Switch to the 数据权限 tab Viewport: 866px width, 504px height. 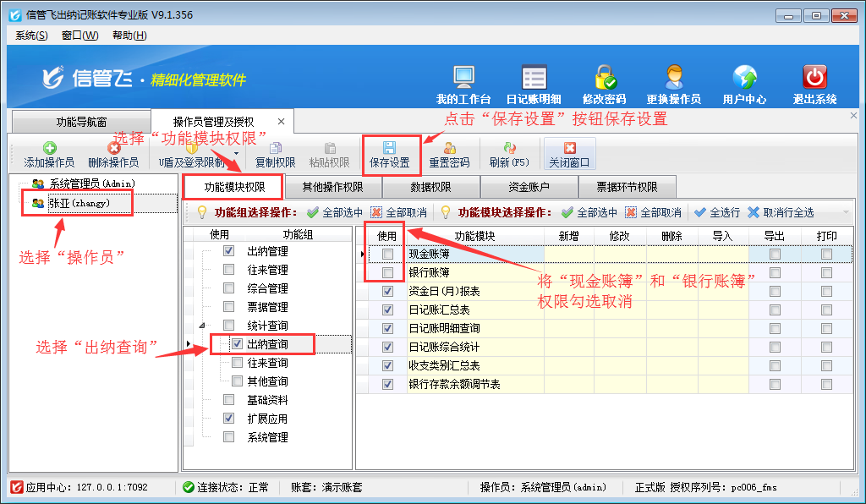click(430, 187)
